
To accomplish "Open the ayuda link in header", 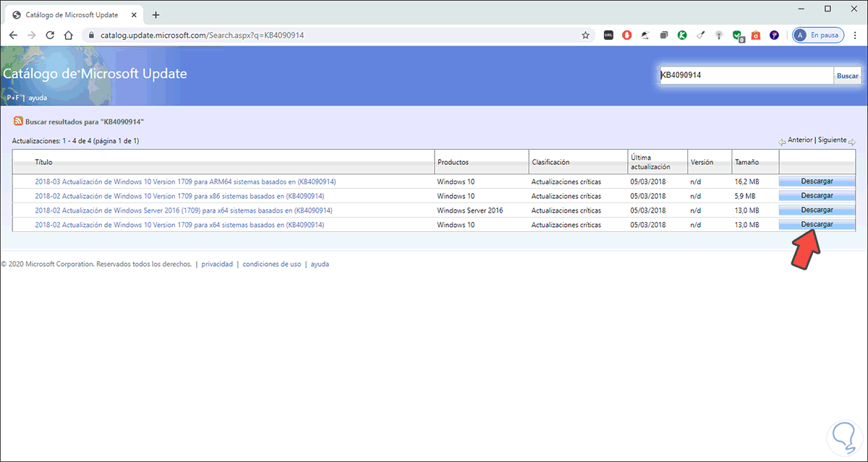I will pyautogui.click(x=38, y=97).
